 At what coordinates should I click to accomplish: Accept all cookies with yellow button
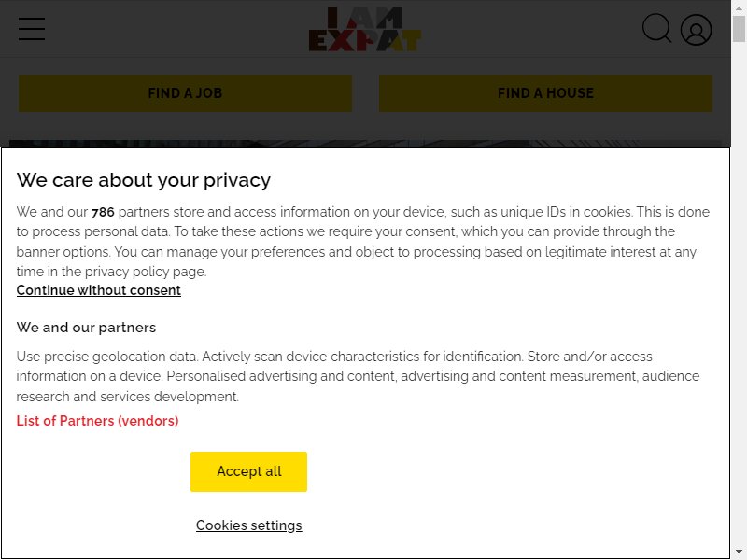tap(248, 471)
